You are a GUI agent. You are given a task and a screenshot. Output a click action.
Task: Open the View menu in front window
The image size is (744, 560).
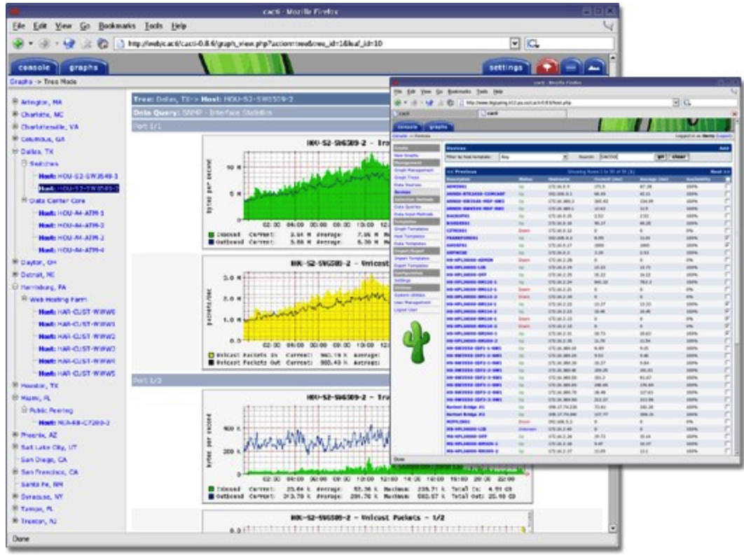click(426, 92)
